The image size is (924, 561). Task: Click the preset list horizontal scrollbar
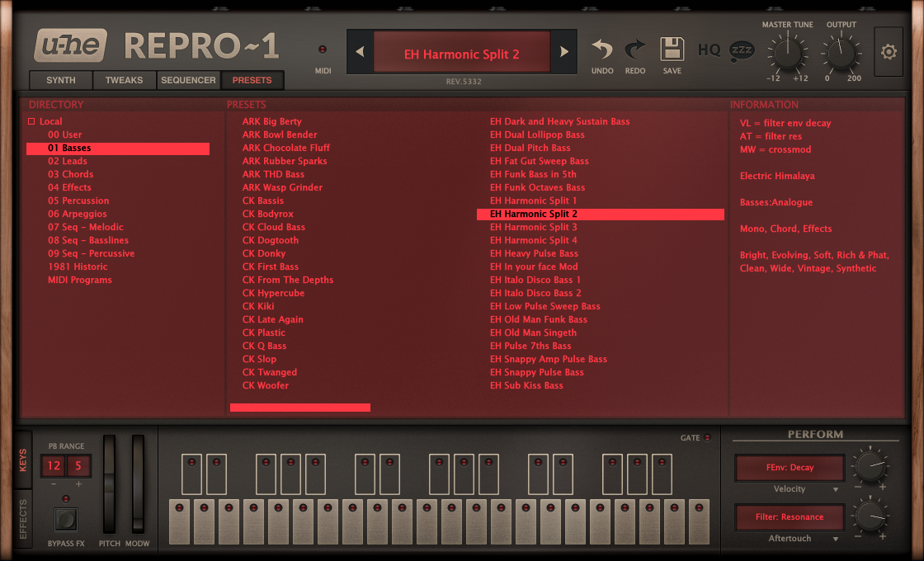[x=300, y=408]
